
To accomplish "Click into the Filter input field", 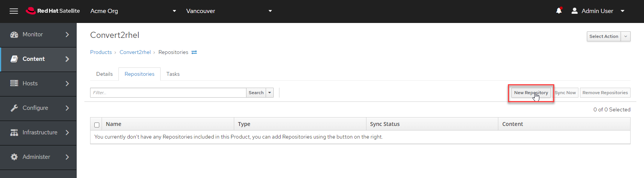I will 168,93.
